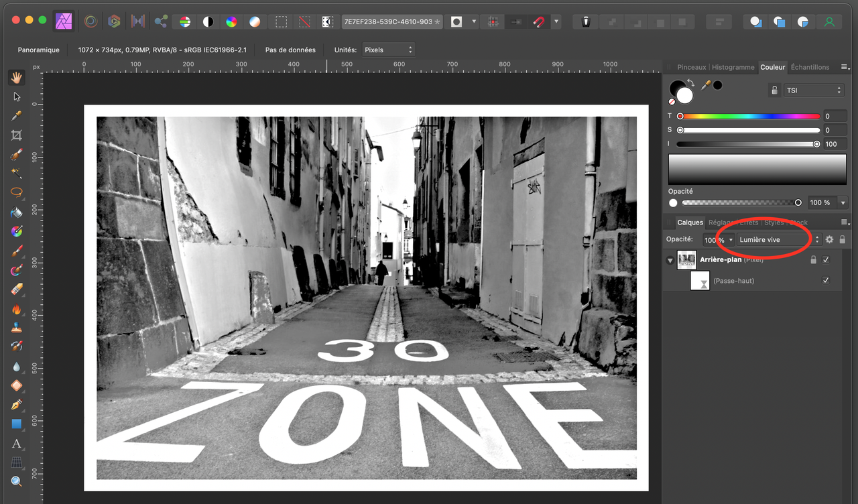Open the Tone Mapping Persona

pyautogui.click(x=138, y=21)
